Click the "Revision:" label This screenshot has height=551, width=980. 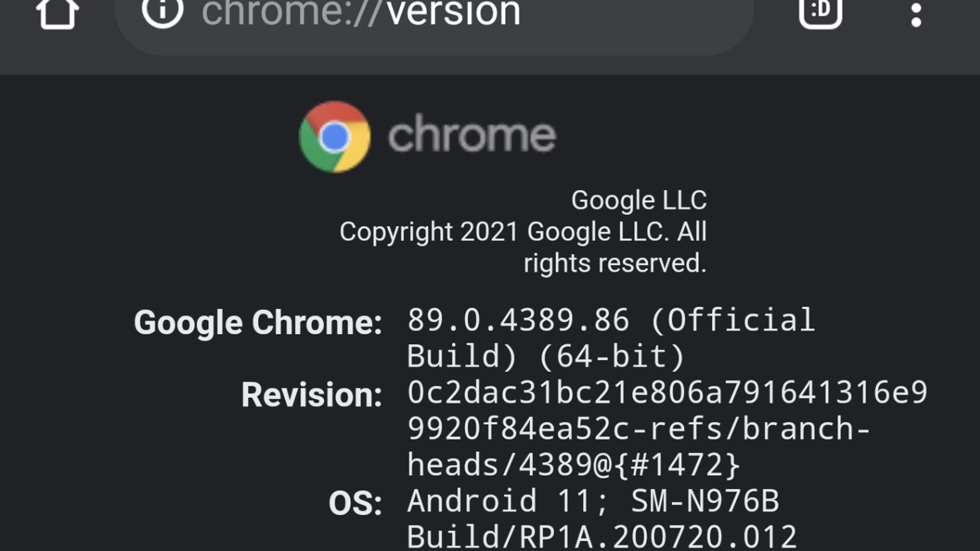[311, 395]
